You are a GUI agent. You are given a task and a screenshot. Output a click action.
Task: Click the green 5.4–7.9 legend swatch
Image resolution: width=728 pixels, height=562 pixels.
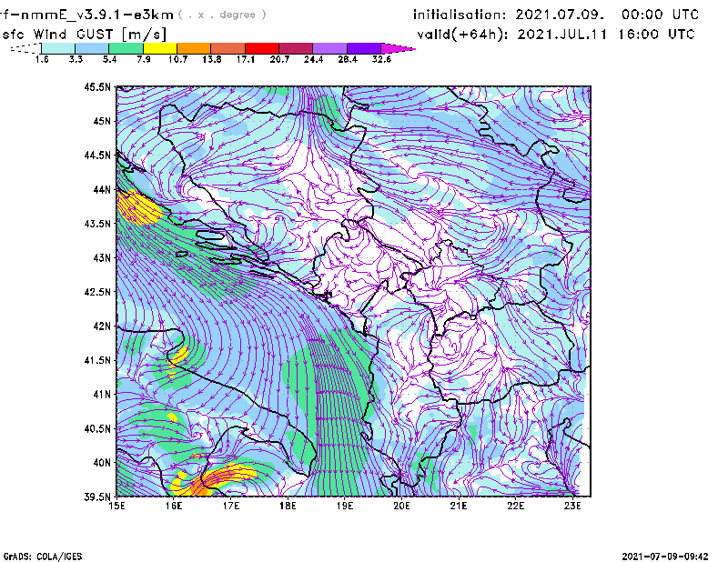[126, 48]
